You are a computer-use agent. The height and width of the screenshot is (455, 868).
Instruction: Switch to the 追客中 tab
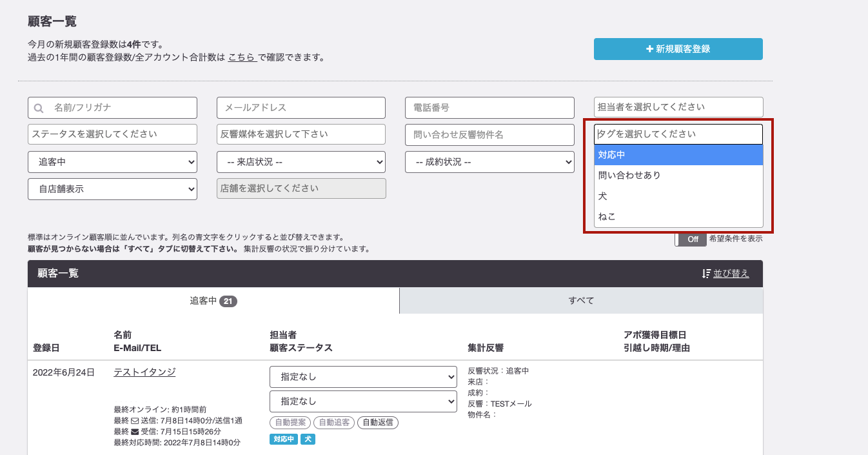tap(213, 301)
